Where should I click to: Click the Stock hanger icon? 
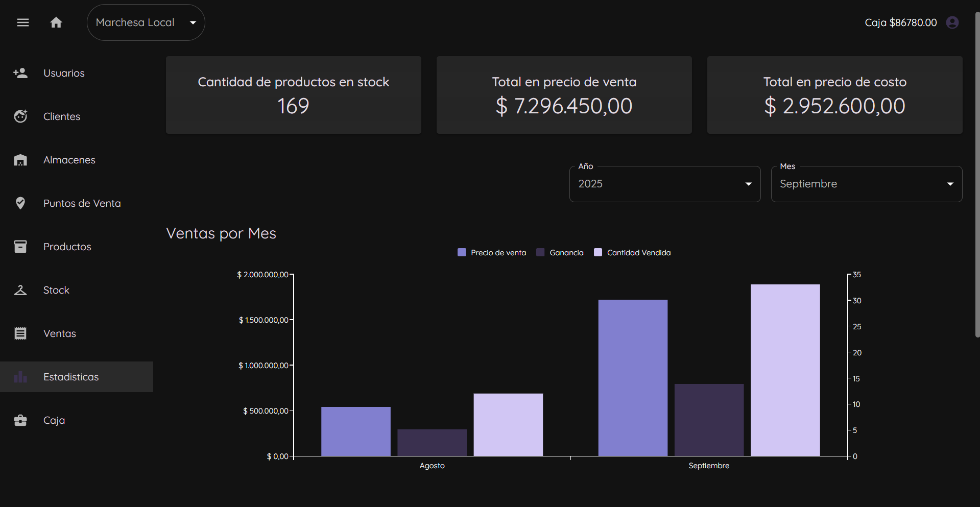coord(20,290)
